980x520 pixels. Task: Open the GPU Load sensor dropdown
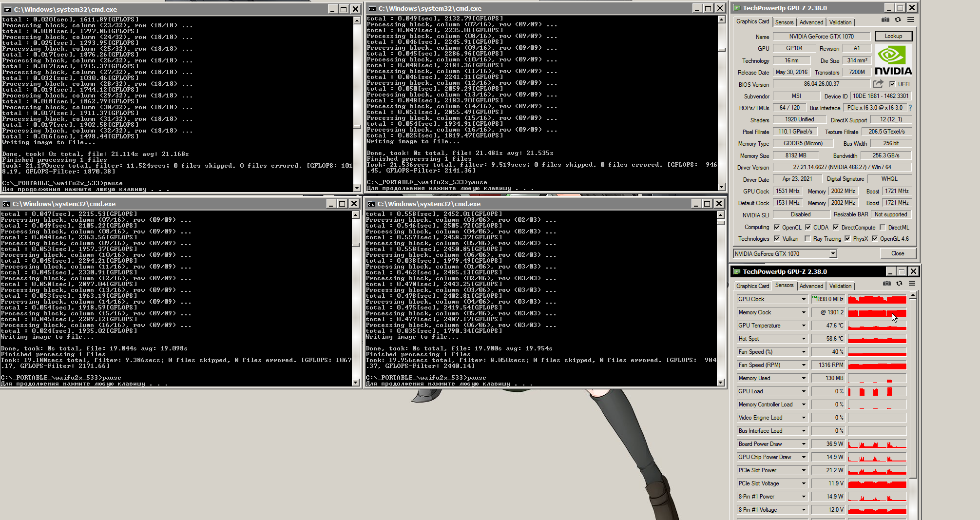804,391
